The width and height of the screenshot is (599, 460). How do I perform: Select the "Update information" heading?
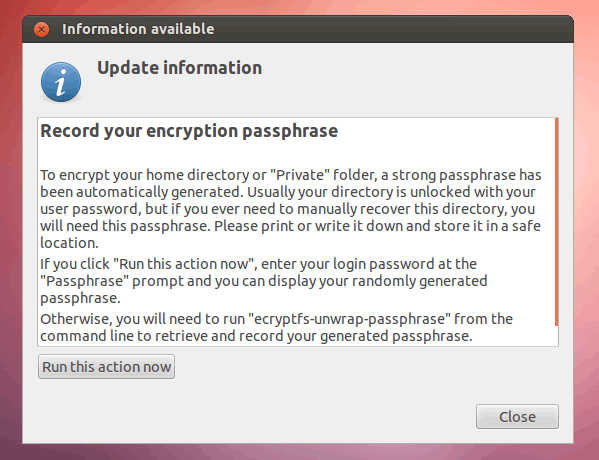(180, 68)
